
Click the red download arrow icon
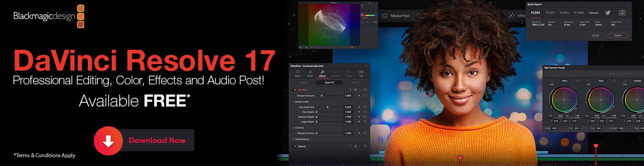108,141
